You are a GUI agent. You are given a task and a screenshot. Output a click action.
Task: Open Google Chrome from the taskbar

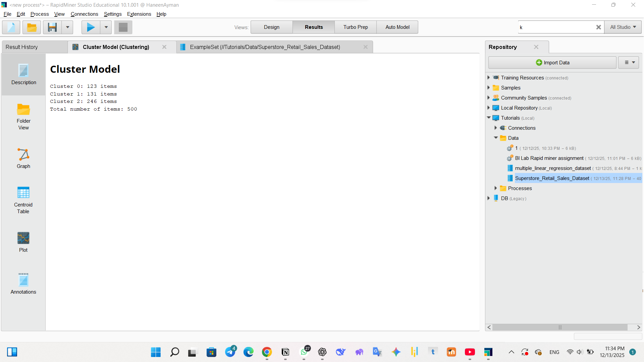pos(267,352)
